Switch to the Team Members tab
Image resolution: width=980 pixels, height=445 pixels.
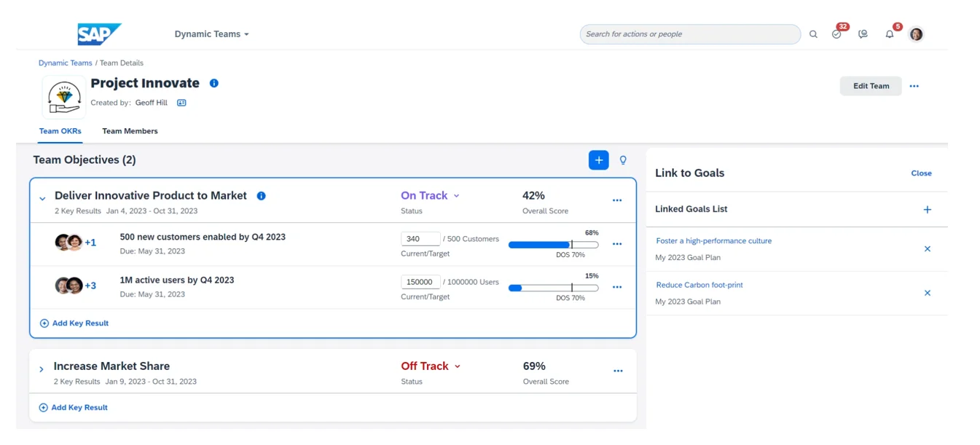[130, 131]
